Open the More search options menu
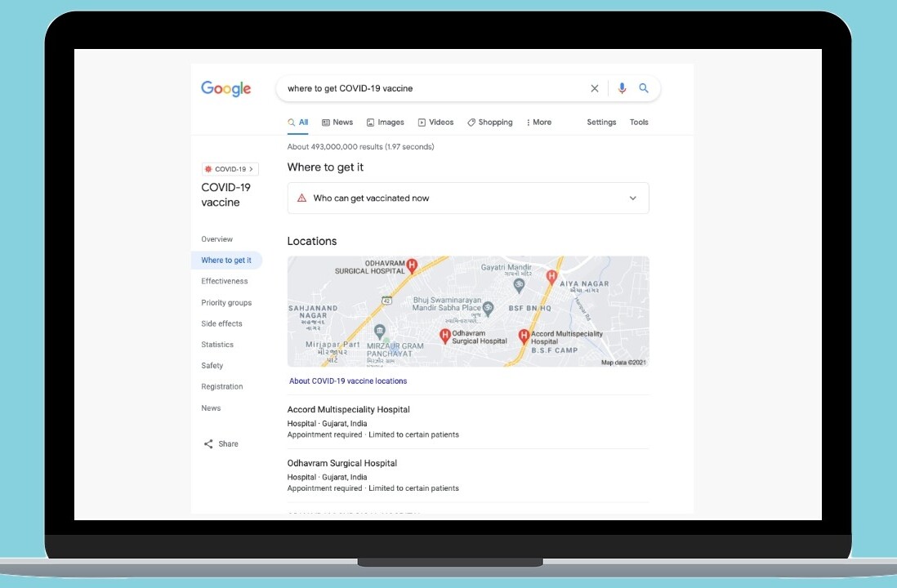897x588 pixels. click(x=539, y=122)
